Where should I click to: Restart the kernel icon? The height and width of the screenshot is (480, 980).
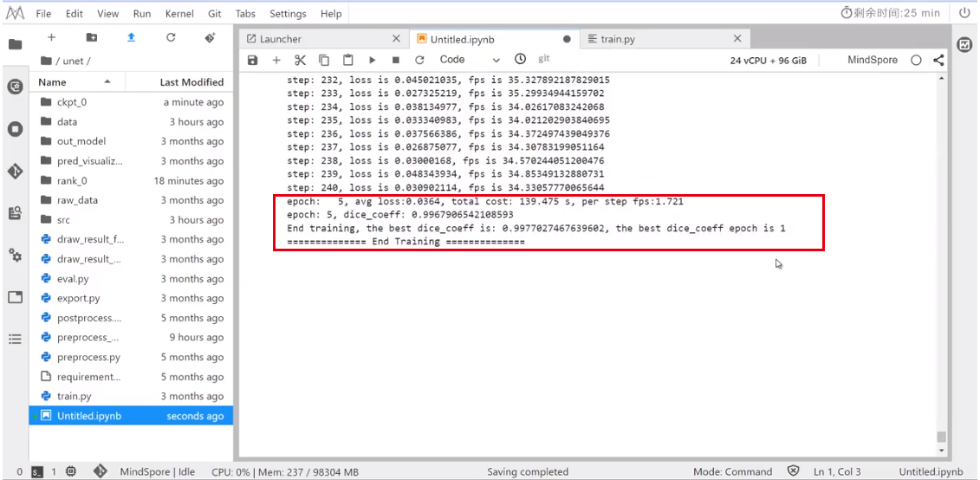coord(419,60)
